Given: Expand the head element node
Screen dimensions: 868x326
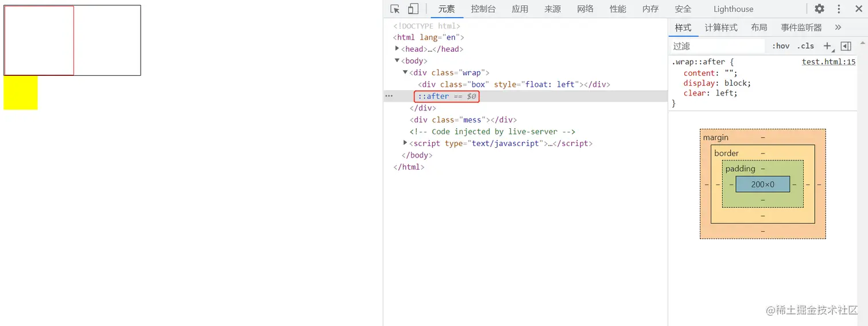Looking at the screenshot, I should [397, 49].
